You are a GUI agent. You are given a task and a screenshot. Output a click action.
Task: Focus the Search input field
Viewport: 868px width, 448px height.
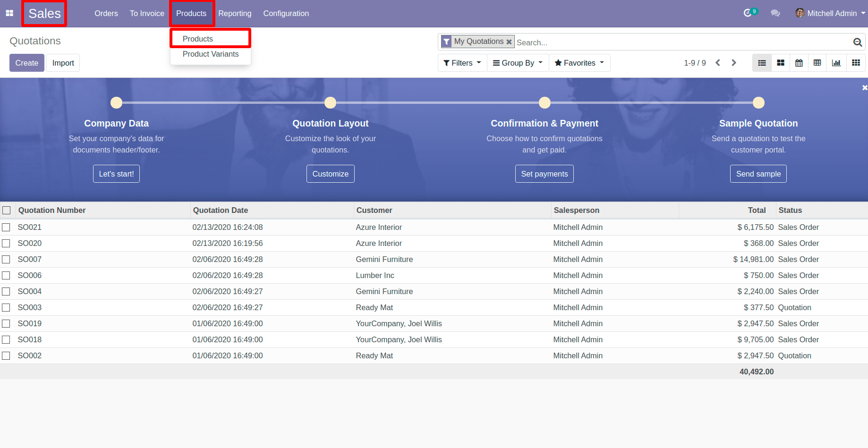683,42
